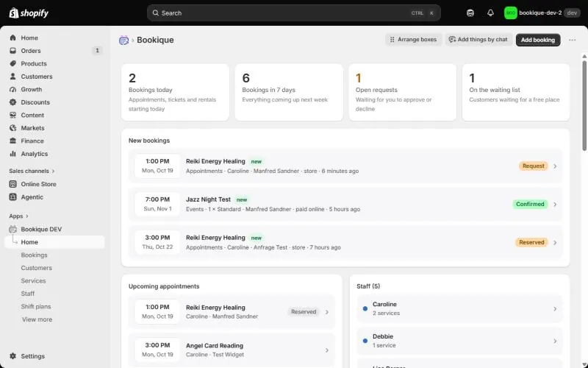Click the Markets globe icon
The width and height of the screenshot is (588, 368).
[x=12, y=128]
